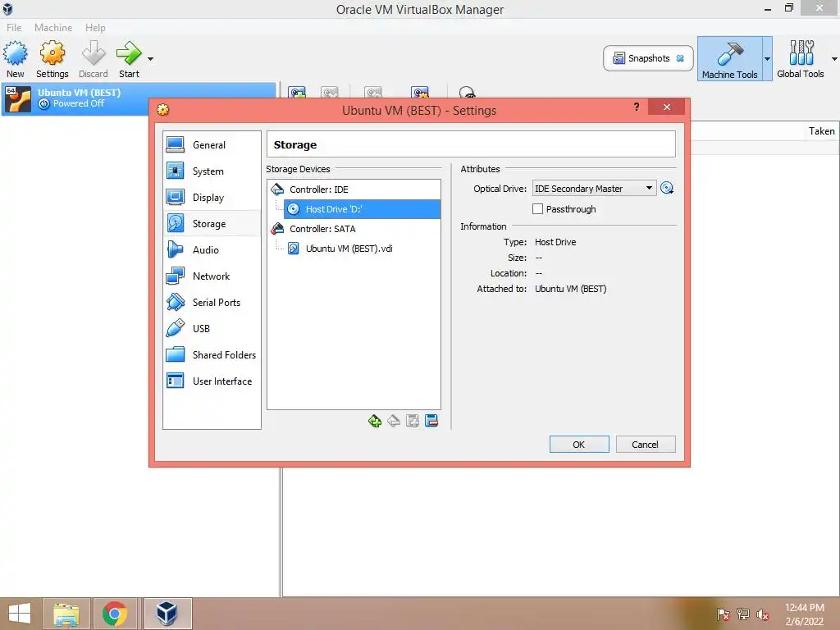Enable the Passthrough checkbox
Viewport: 840px width, 630px height.
pos(538,209)
